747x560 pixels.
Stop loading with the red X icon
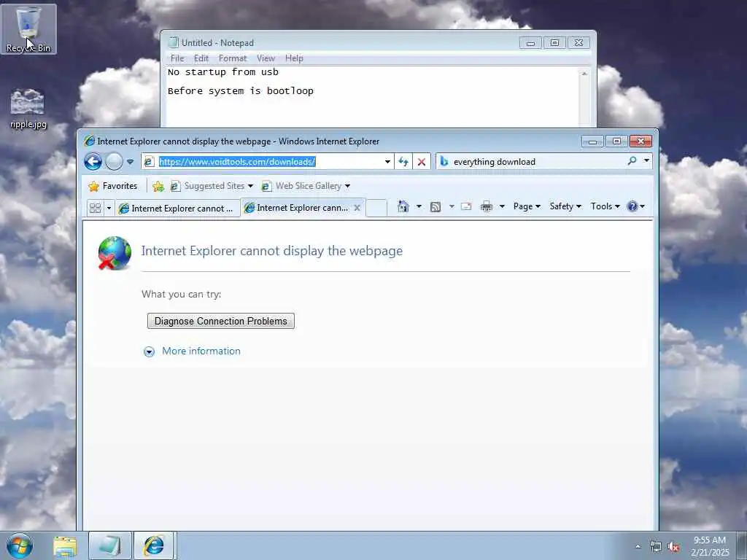point(422,161)
